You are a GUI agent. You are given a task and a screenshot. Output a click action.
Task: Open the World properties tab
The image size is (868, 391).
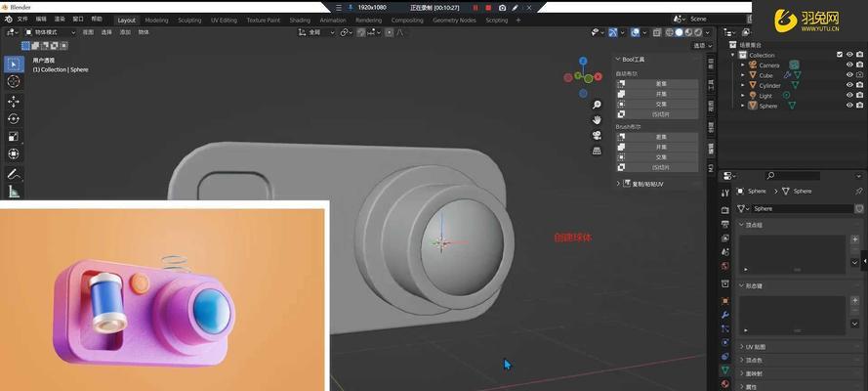[x=725, y=266]
